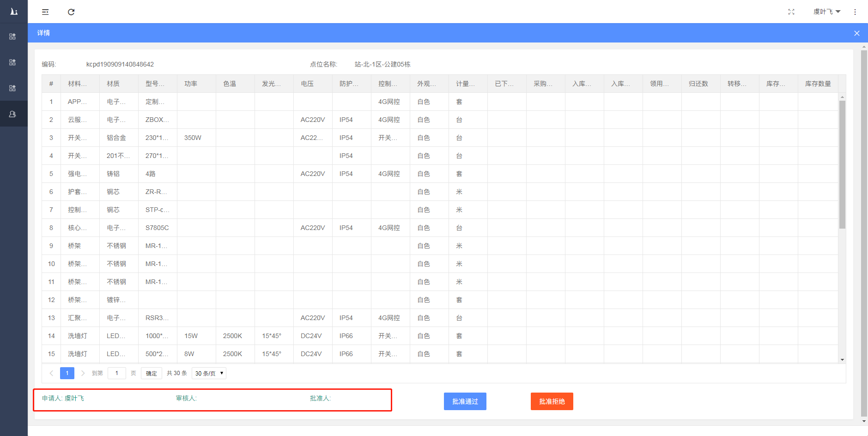868x436 pixels.
Task: Open the vertical three-dot more menu
Action: (855, 12)
